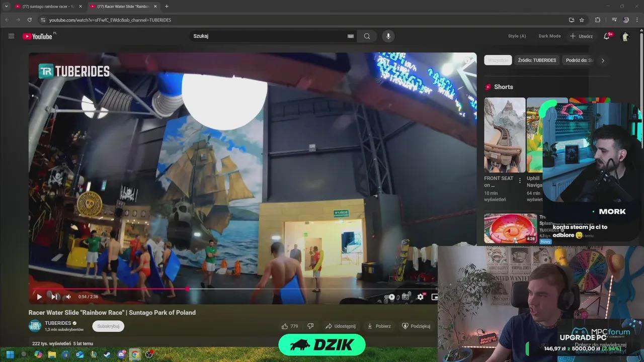Open the Utwórz create menu

(x=581, y=36)
